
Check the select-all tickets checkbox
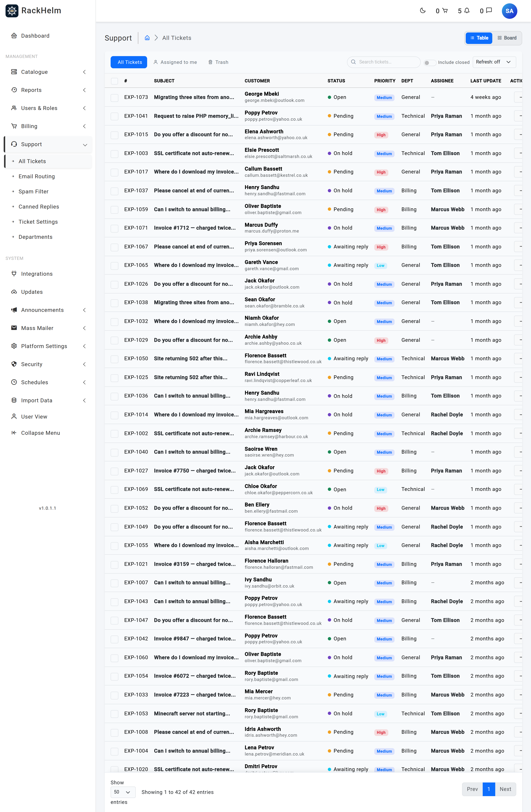[114, 81]
